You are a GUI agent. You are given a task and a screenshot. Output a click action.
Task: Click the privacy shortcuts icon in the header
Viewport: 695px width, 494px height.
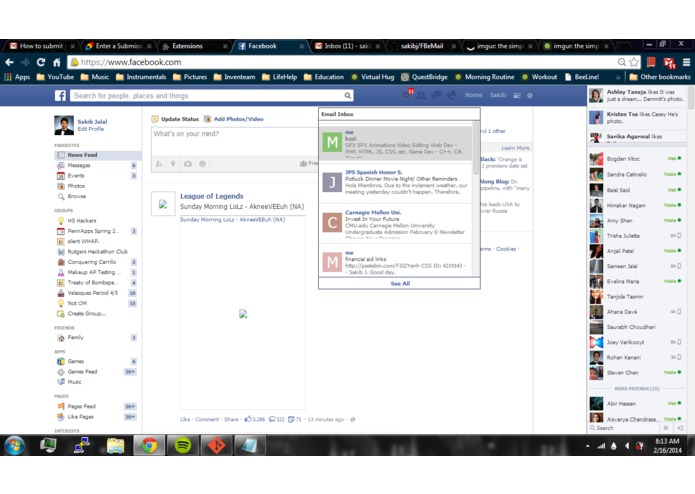[x=517, y=95]
